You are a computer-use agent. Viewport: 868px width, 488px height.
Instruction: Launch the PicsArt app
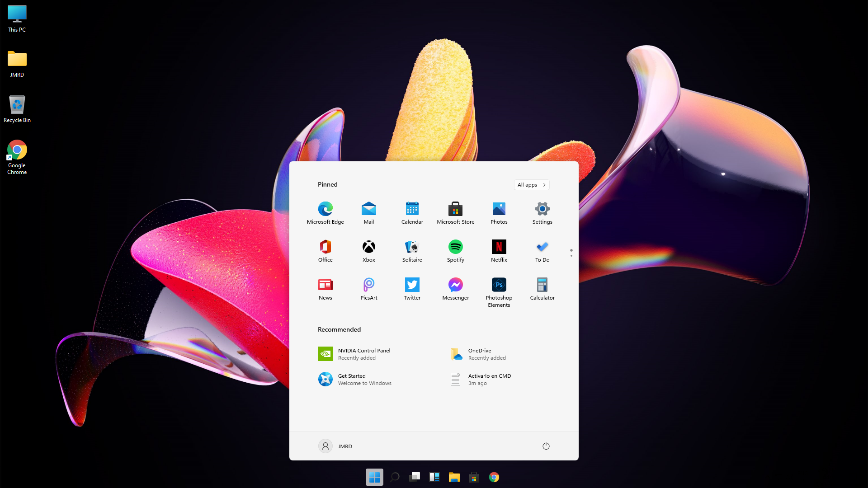pyautogui.click(x=368, y=288)
